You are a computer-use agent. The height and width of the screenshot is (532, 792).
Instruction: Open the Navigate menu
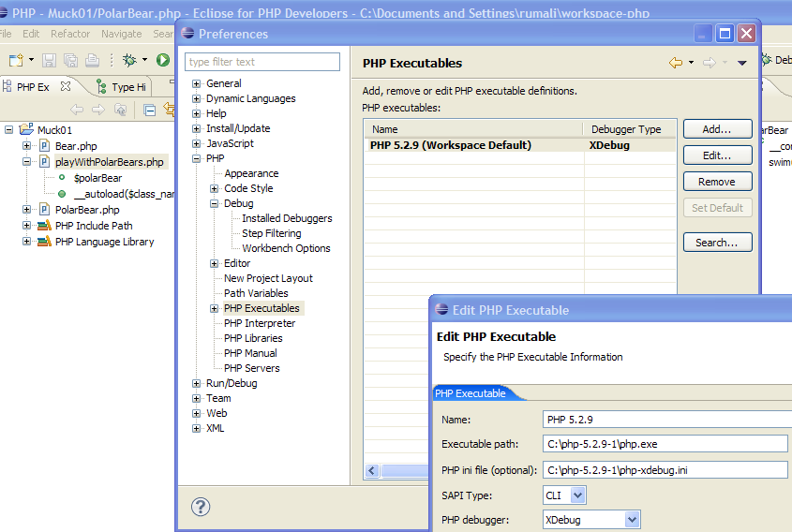(x=121, y=34)
